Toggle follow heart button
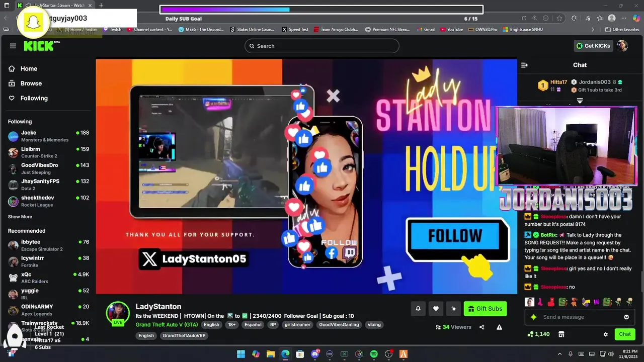The width and height of the screenshot is (644, 362). point(436,309)
